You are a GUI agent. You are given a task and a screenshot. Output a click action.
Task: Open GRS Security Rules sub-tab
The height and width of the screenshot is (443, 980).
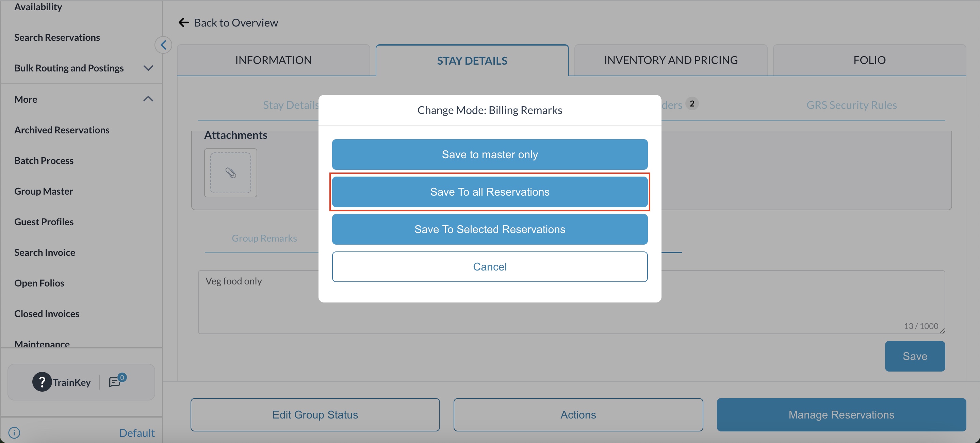851,105
